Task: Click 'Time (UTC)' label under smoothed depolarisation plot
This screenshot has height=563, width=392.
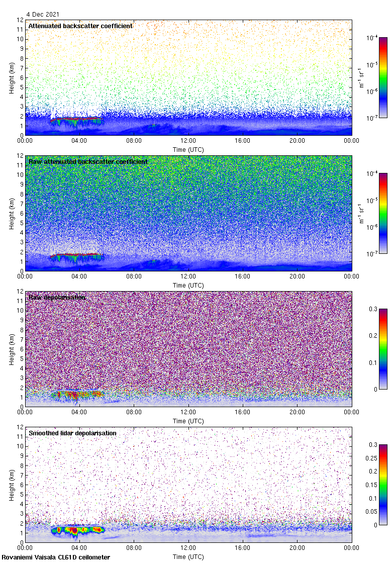Action: 188,557
